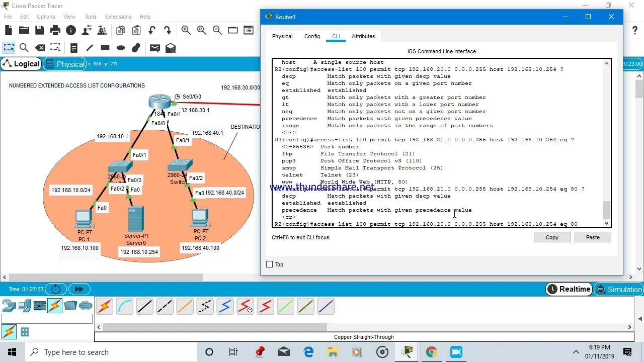
Task: Activate the Inspect magnifier tool
Action: click(24, 48)
